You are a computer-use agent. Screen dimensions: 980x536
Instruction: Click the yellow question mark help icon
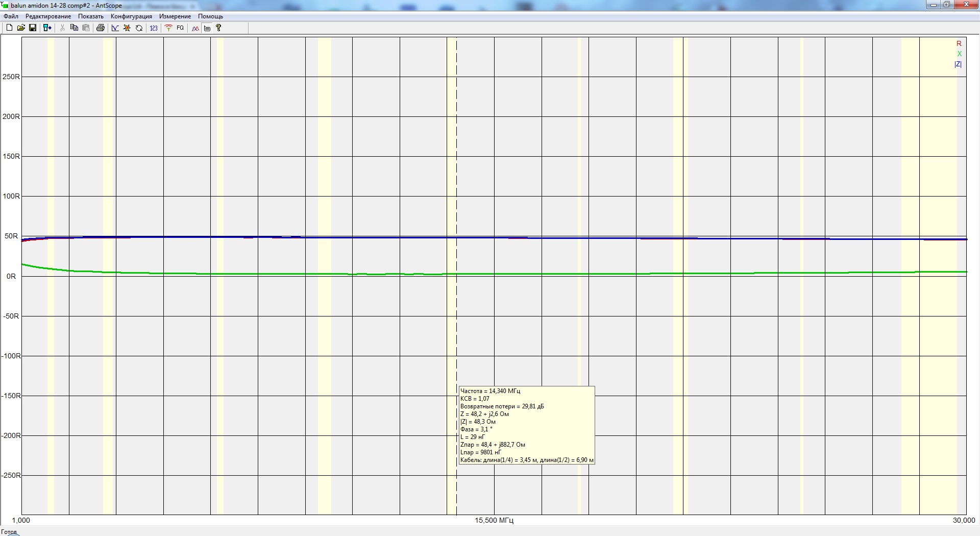pyautogui.click(x=219, y=28)
